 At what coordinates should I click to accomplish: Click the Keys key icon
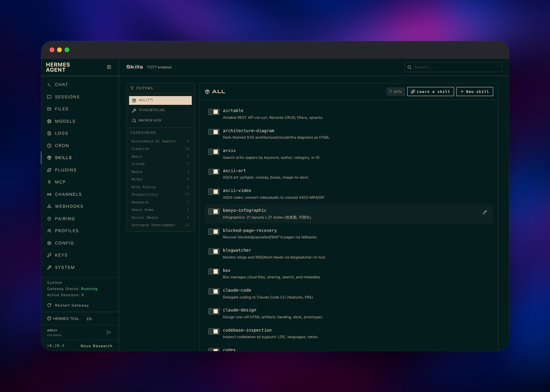tap(49, 255)
